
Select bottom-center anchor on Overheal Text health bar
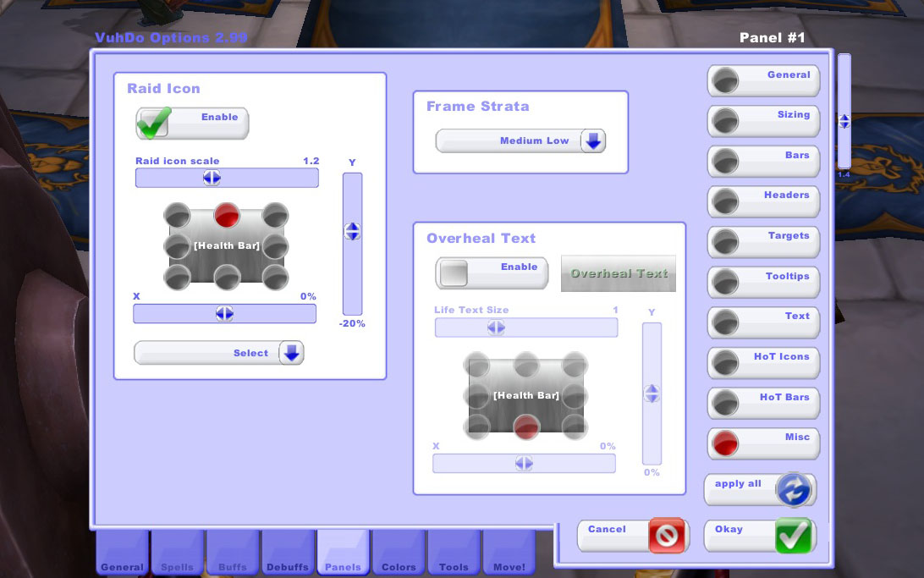[526, 426]
